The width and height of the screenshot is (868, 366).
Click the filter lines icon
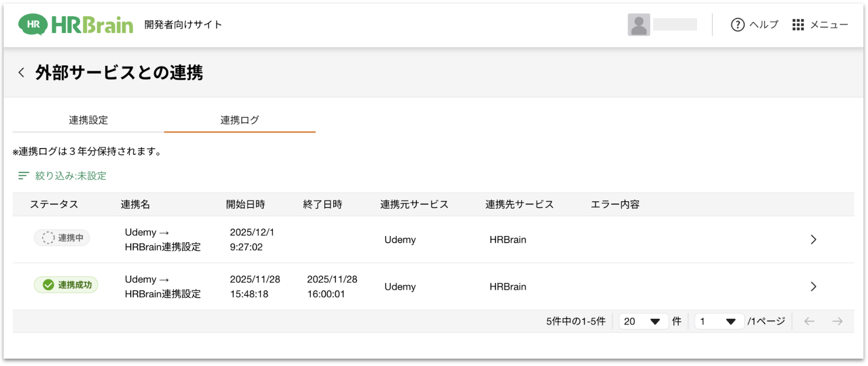(x=23, y=176)
